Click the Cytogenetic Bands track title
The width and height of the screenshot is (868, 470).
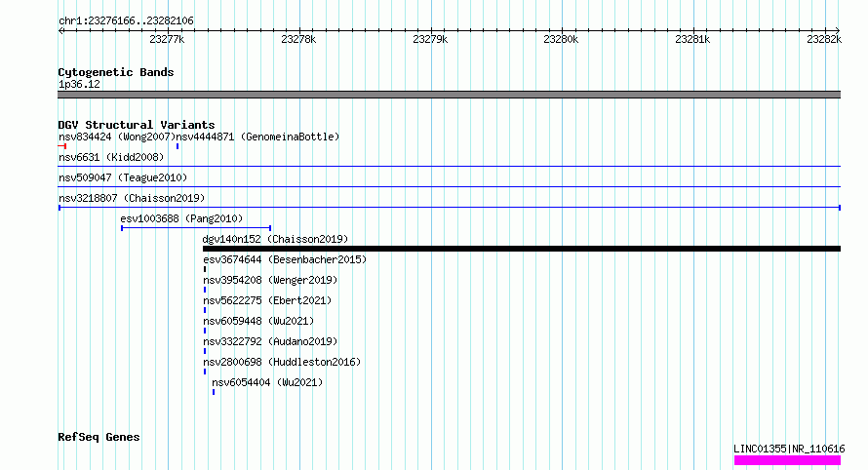[116, 72]
